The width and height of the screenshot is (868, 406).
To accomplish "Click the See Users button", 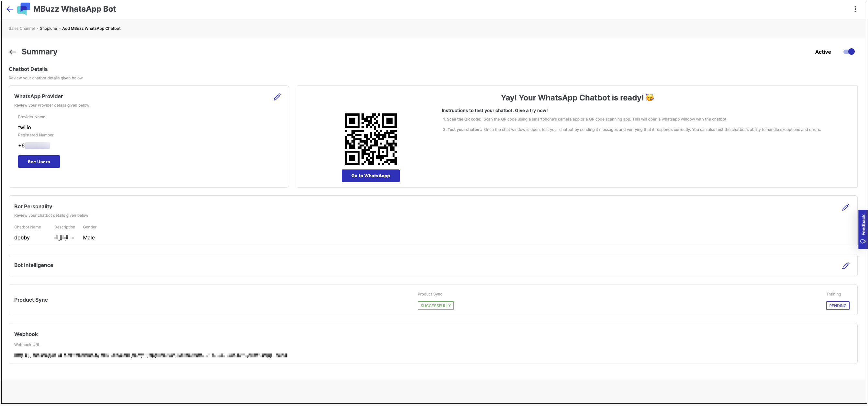I will (x=39, y=162).
